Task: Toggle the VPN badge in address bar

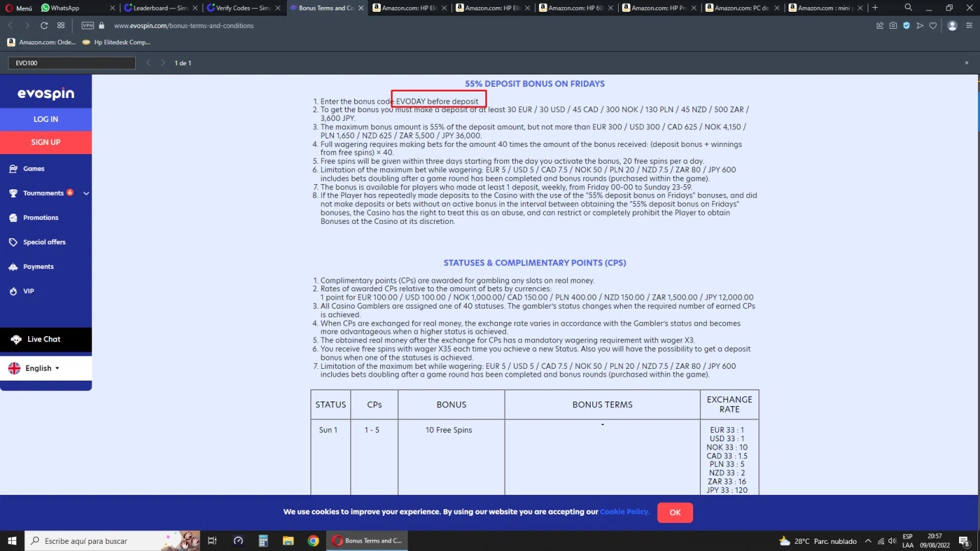Action: pyautogui.click(x=88, y=25)
